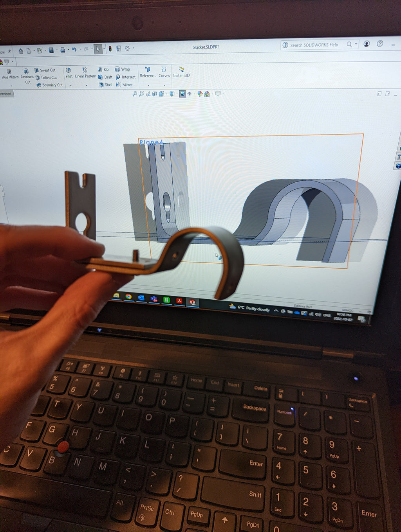Open File Properties list icon
Image resolution: width=401 pixels, height=532 pixels.
pos(119,49)
